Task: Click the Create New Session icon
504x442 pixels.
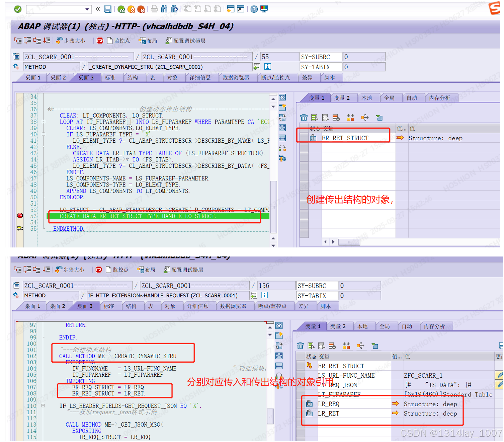Action: tap(231, 9)
